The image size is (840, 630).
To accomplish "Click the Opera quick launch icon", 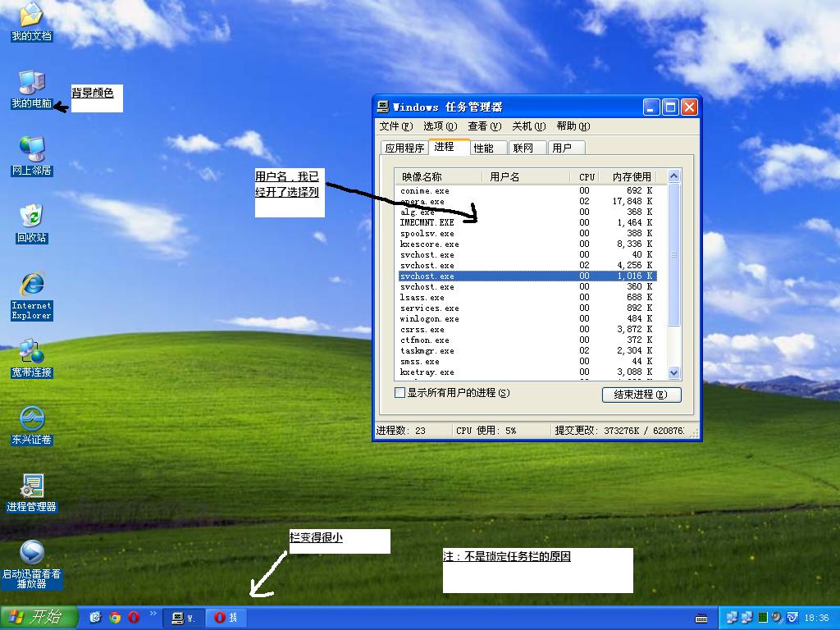I will (x=134, y=618).
